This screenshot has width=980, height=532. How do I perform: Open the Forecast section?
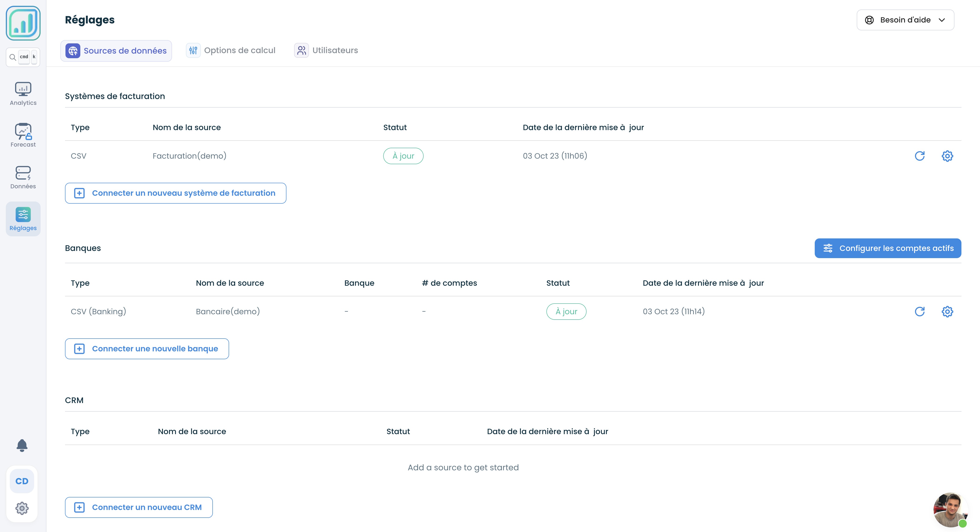point(23,135)
